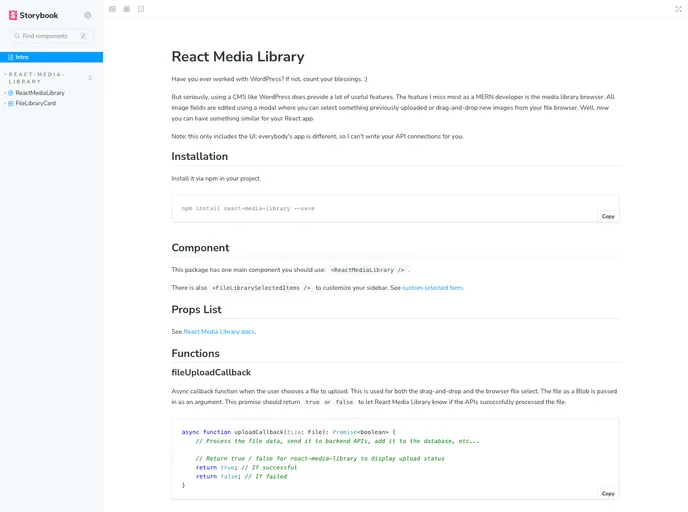Screen dimensions: 688x512
Task: Click the Props List heading
Action: [197, 310]
